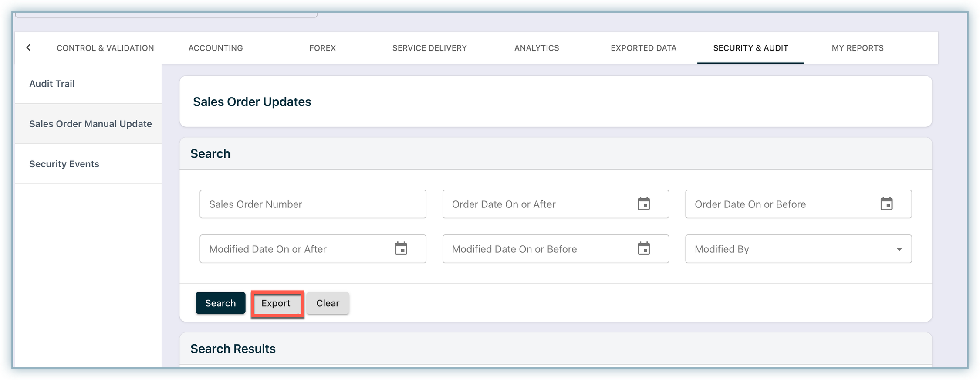The width and height of the screenshot is (980, 380).
Task: Focus the Sales Order Number field
Action: pos(313,204)
